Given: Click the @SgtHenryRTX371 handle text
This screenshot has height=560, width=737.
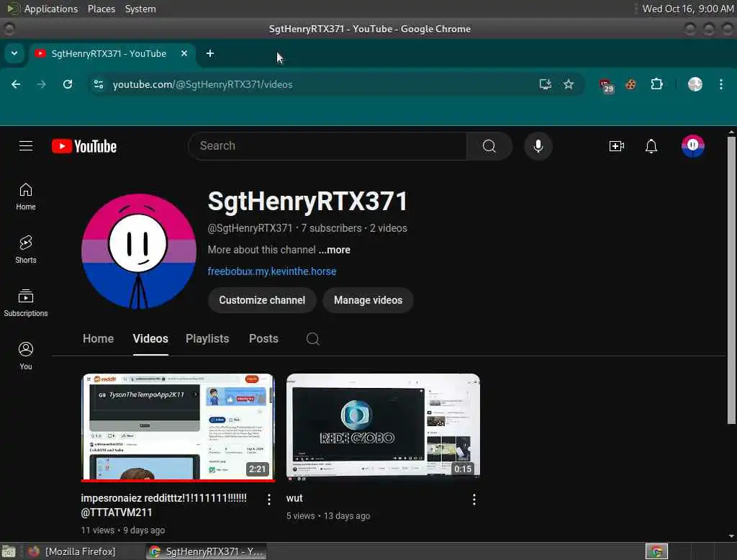Looking at the screenshot, I should coord(250,228).
